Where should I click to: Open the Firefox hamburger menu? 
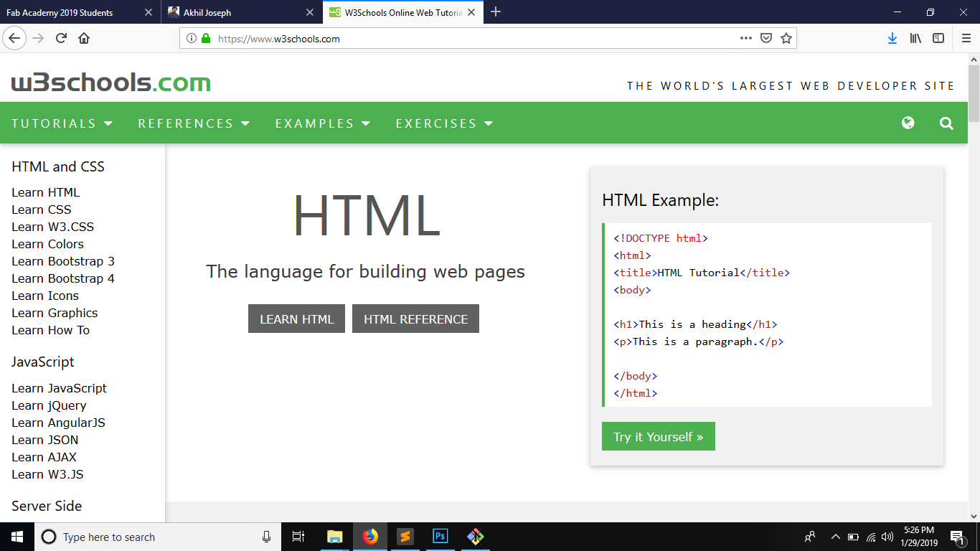coord(966,38)
